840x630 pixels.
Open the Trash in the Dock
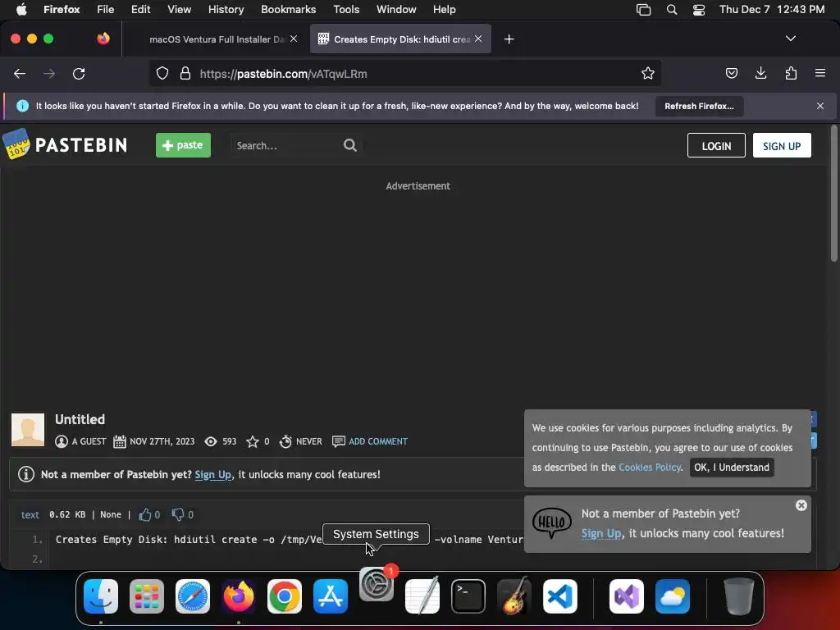click(x=739, y=596)
